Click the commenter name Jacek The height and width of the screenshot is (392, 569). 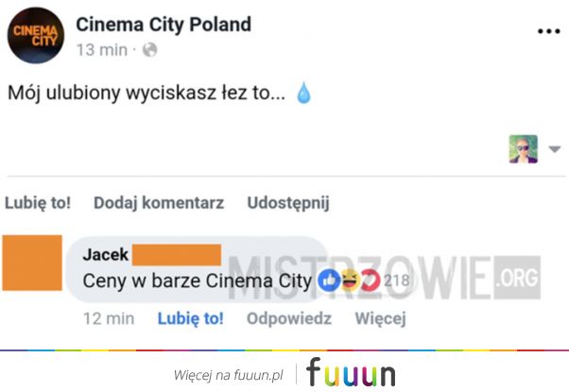pos(105,255)
